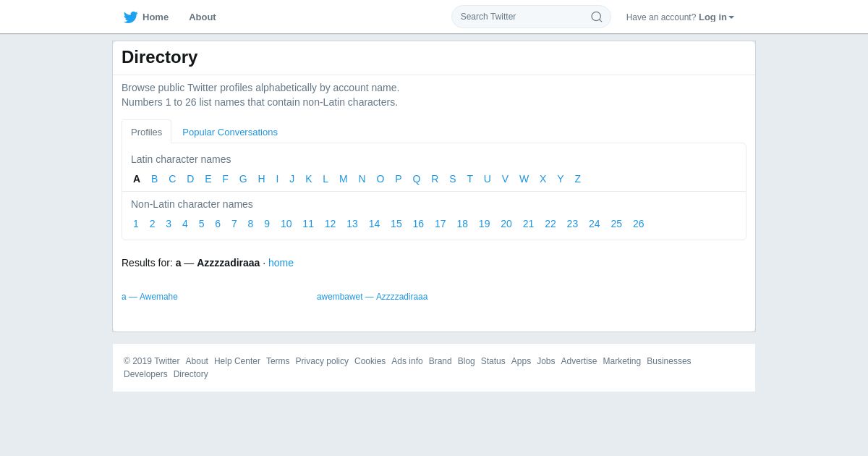The height and width of the screenshot is (456, 868).
Task: Select letter A in Latin names
Action: click(x=137, y=179)
